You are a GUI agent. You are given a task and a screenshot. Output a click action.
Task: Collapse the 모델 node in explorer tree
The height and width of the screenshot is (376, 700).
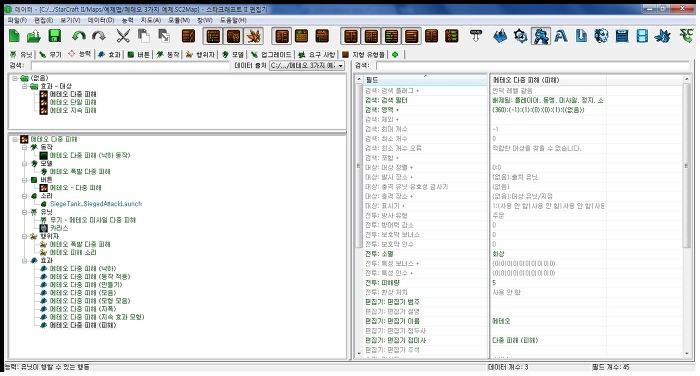pos(25,163)
